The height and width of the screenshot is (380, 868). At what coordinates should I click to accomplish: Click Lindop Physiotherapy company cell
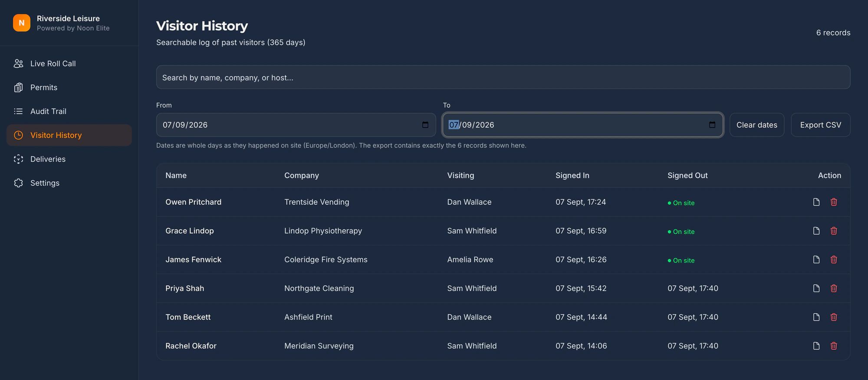[x=323, y=231]
